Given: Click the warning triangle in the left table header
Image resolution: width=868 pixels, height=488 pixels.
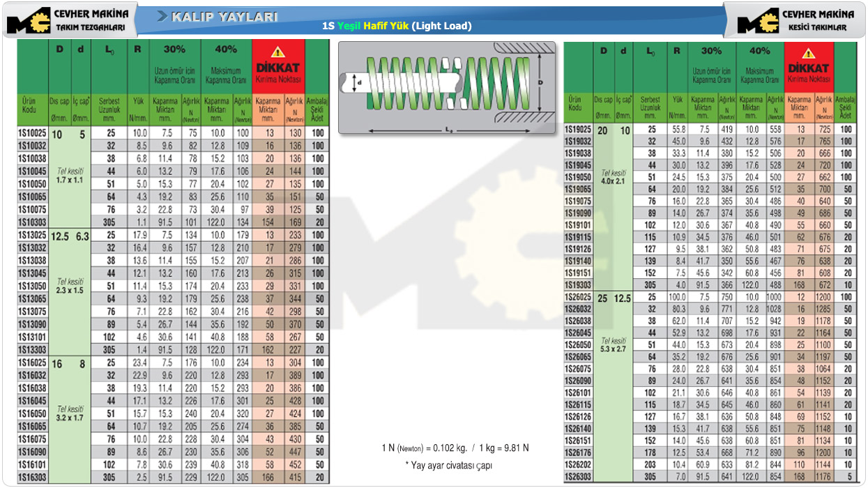Looking at the screenshot, I should (278, 52).
